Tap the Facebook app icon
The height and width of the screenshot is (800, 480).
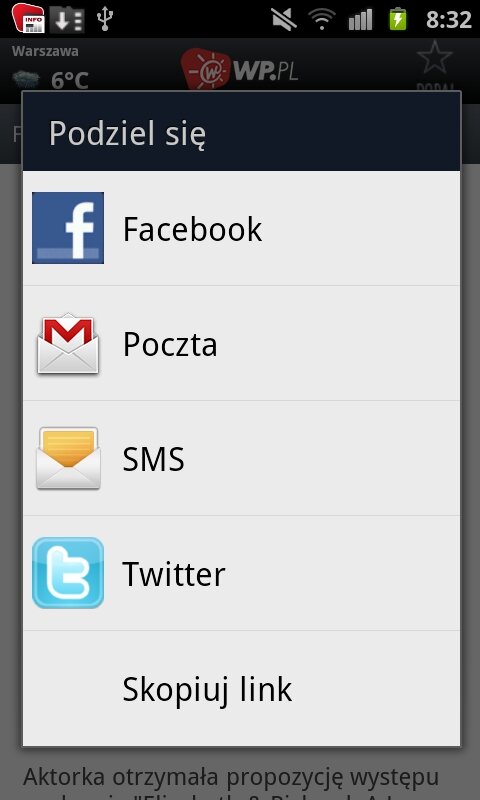pyautogui.click(x=68, y=228)
